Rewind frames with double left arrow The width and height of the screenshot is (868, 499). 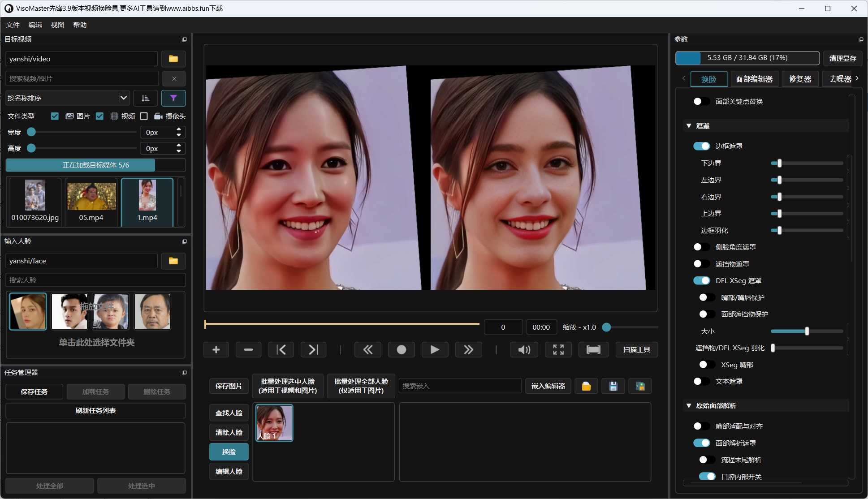368,349
